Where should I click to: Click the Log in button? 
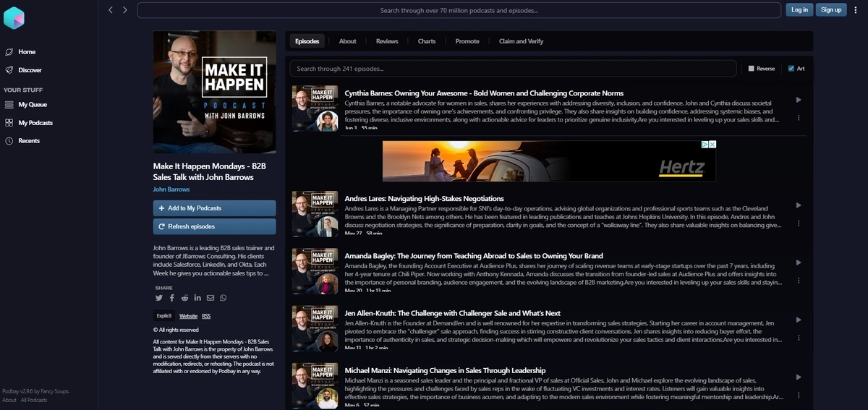pos(799,9)
